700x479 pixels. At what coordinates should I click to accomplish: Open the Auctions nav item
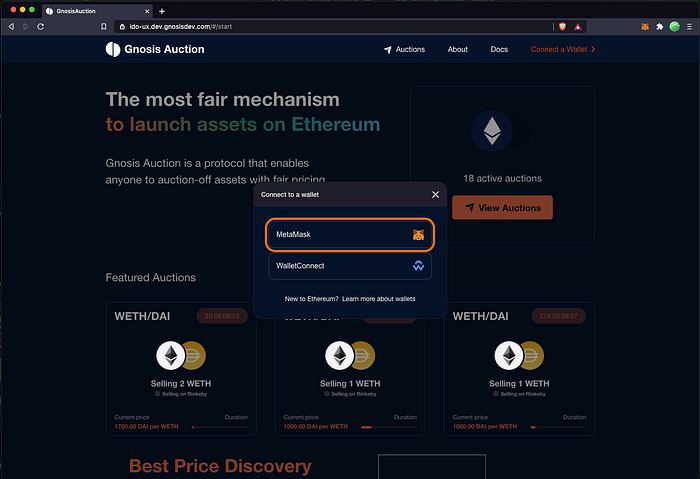point(404,50)
